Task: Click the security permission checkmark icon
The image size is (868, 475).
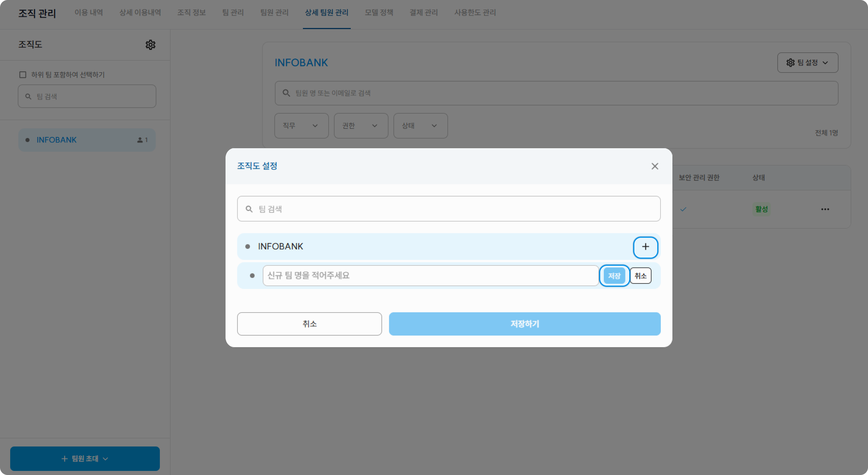Action: 683,209
